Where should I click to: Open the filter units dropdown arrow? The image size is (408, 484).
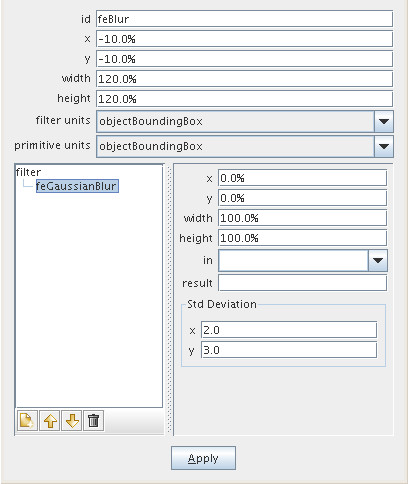(384, 121)
